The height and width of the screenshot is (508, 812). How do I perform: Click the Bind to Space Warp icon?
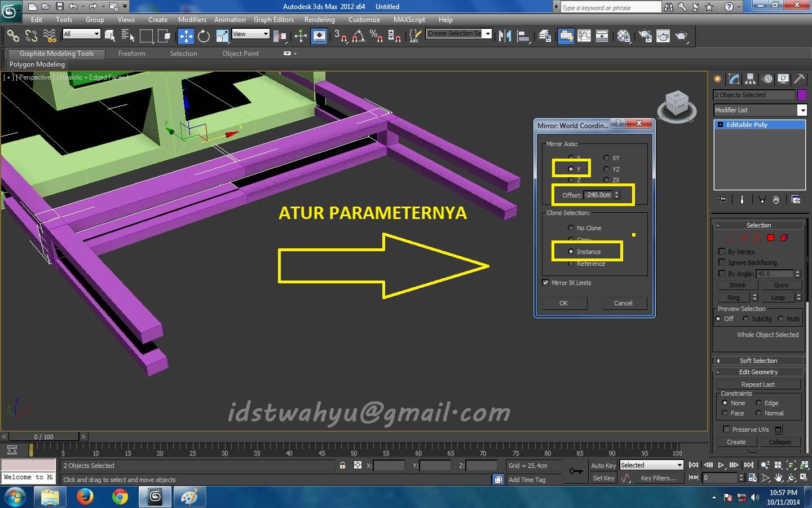[50, 36]
